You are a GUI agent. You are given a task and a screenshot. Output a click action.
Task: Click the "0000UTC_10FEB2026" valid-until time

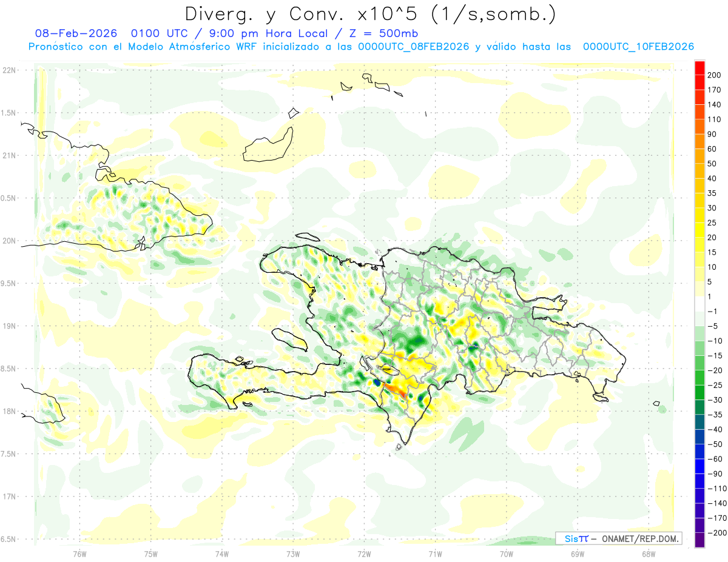point(639,47)
